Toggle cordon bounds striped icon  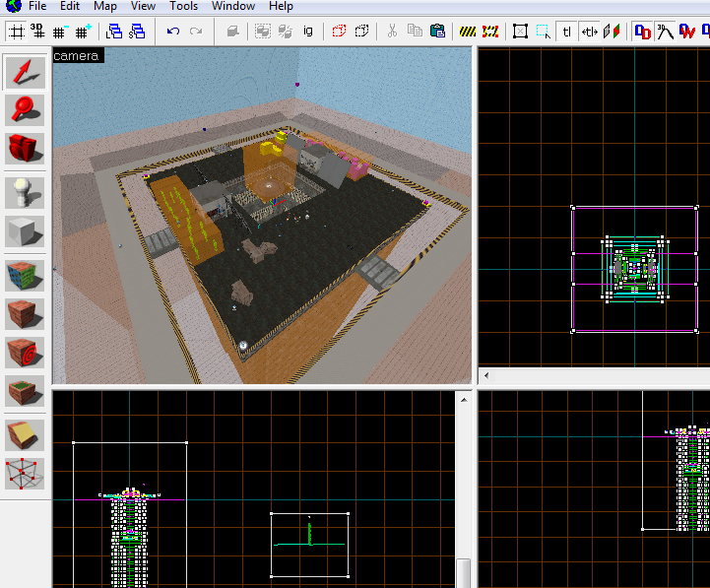pos(470,32)
